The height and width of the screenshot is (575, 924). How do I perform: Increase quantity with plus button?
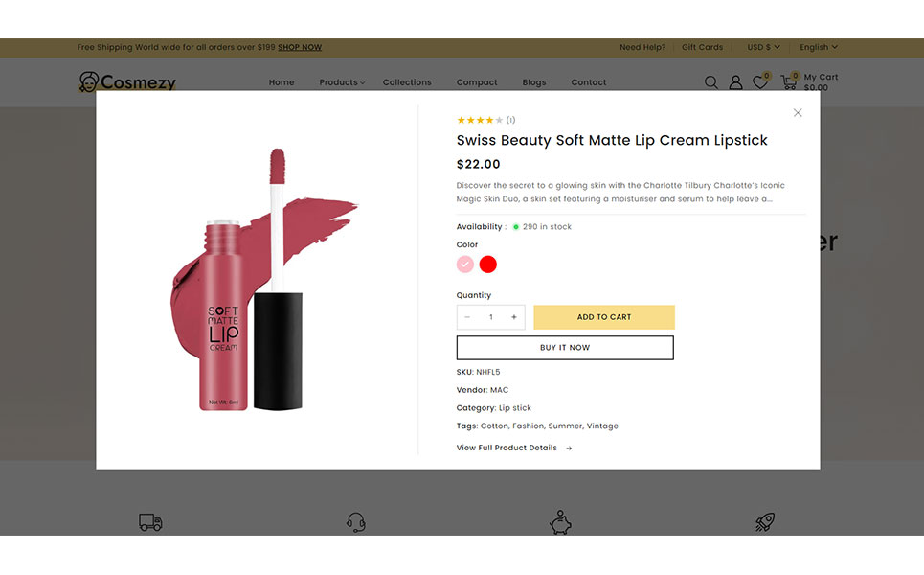[x=514, y=317]
